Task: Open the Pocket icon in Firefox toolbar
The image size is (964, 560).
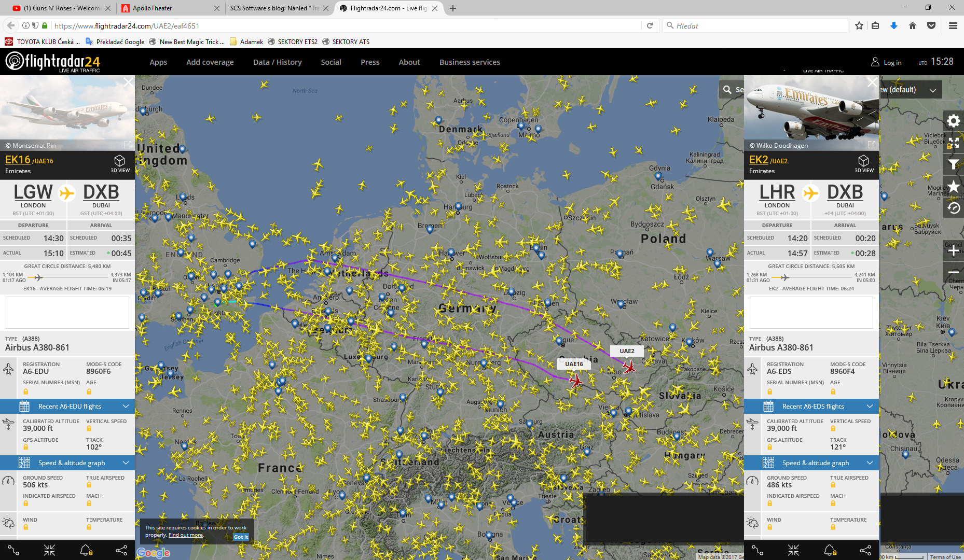Action: pyautogui.click(x=931, y=25)
